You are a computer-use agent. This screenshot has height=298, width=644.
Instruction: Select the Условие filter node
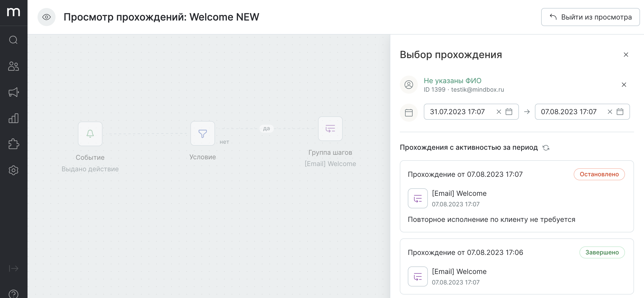pyautogui.click(x=203, y=133)
